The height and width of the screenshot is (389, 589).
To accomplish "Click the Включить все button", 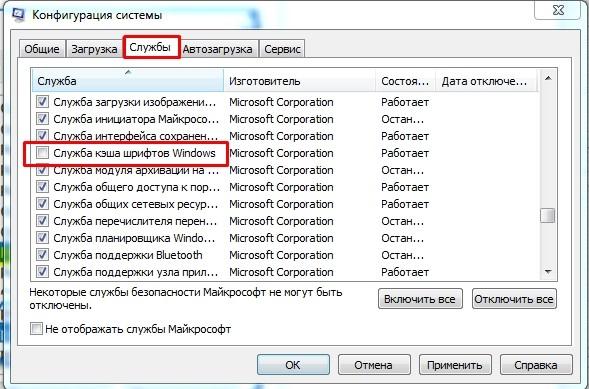I will click(x=420, y=299).
